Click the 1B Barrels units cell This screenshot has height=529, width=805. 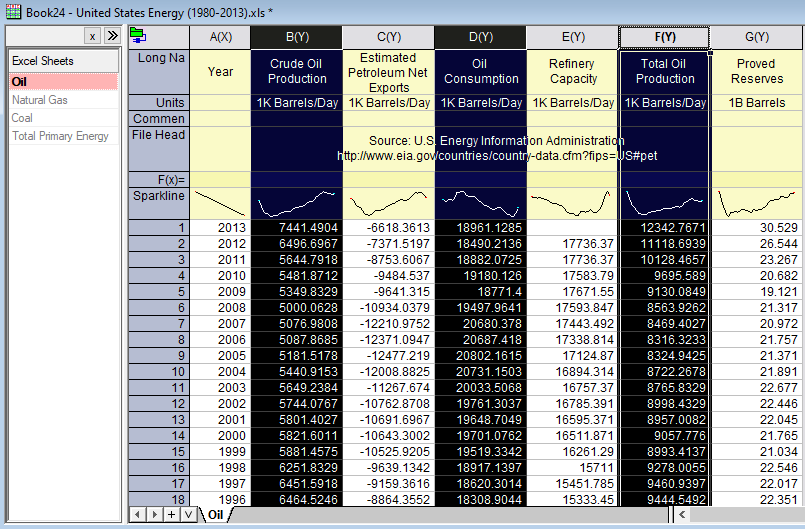click(757, 102)
